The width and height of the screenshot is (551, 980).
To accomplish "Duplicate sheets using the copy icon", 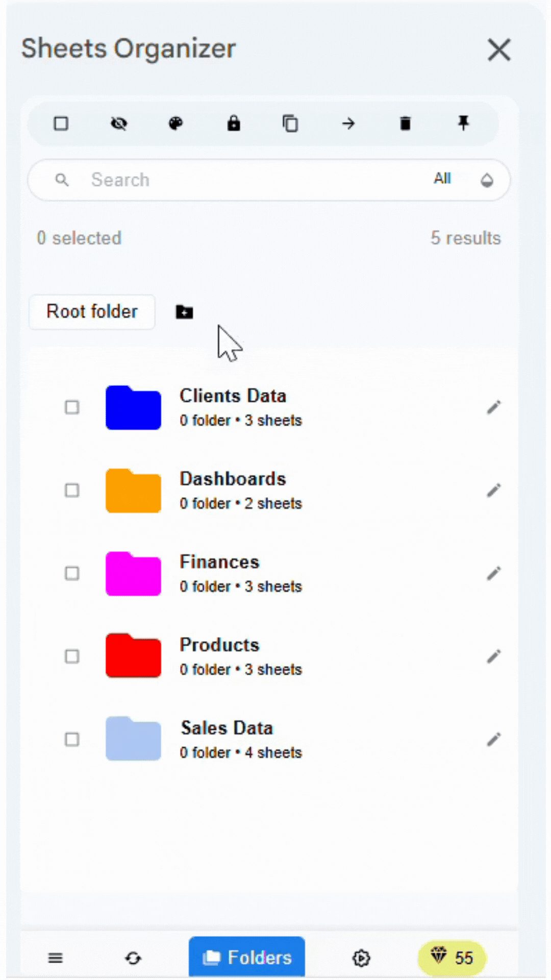I will point(291,124).
